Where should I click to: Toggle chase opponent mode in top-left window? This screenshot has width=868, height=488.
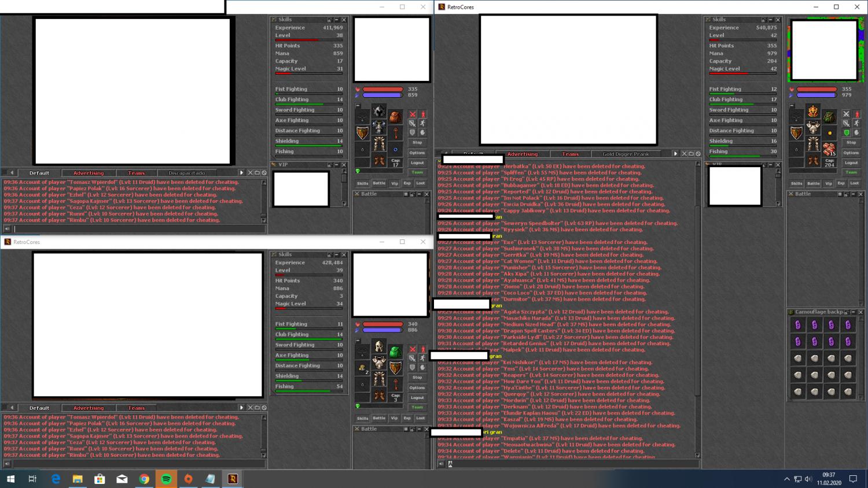pos(422,123)
